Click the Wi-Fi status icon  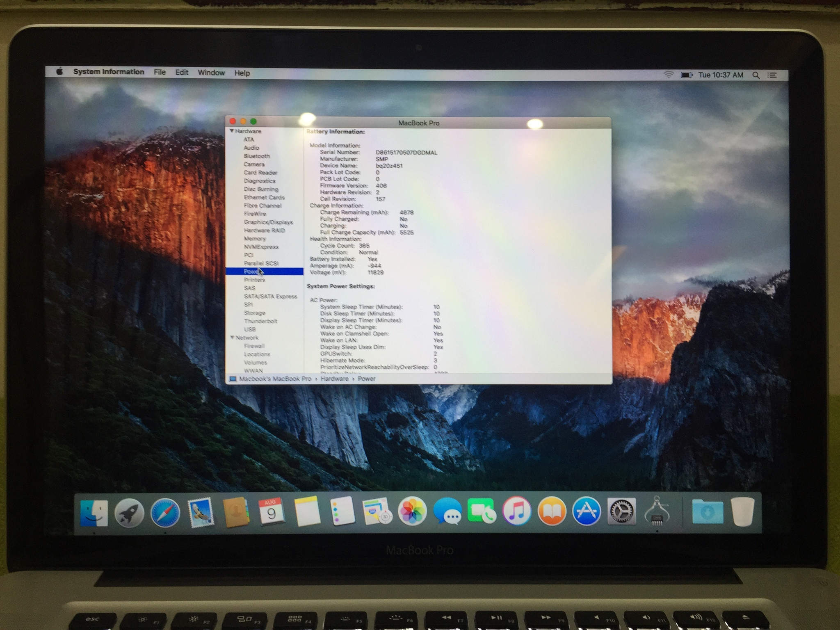click(x=669, y=75)
